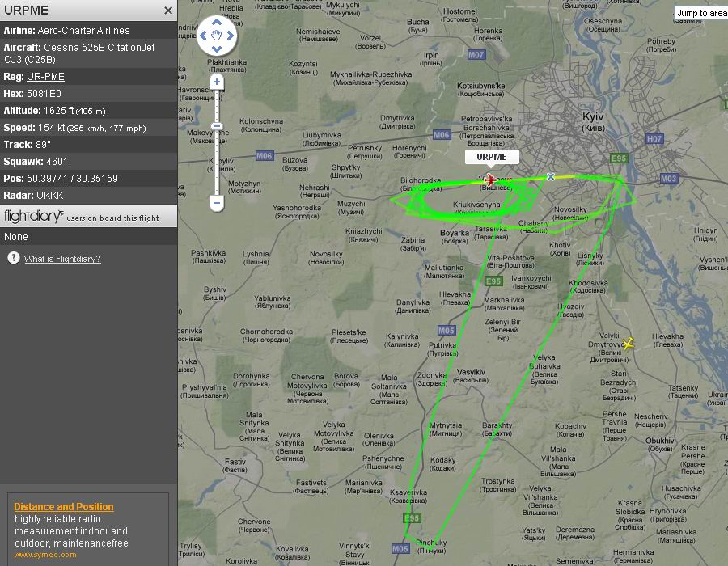Click the blue X airport marker

pyautogui.click(x=551, y=177)
